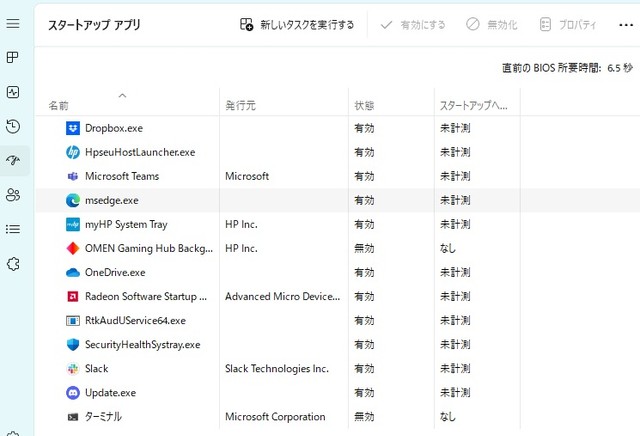The width and height of the screenshot is (640, 436).
Task: Toggle sort arrow above 名前 column
Action: click(122, 96)
